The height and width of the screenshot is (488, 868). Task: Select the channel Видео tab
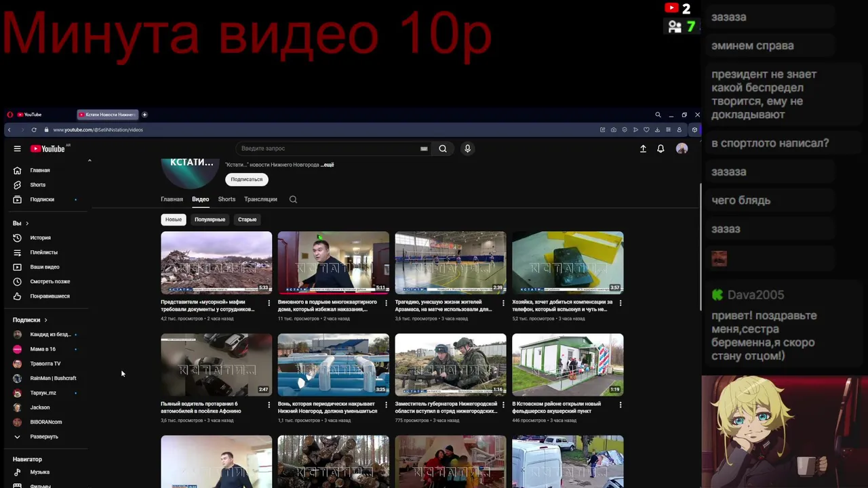pos(200,199)
